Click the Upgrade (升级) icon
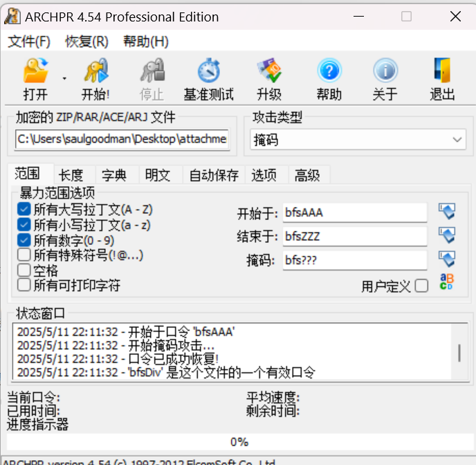The height and width of the screenshot is (465, 476). click(269, 71)
